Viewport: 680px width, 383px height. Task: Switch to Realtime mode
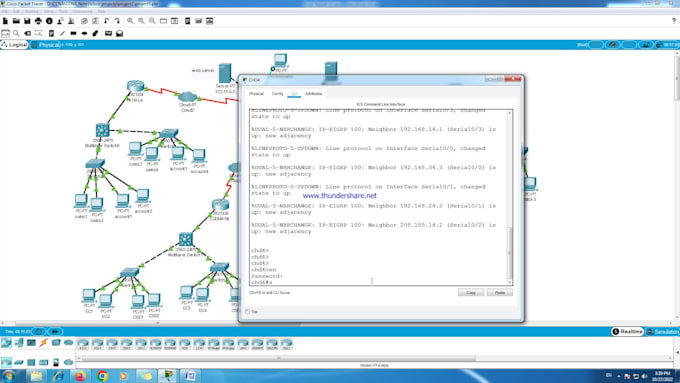pyautogui.click(x=627, y=331)
